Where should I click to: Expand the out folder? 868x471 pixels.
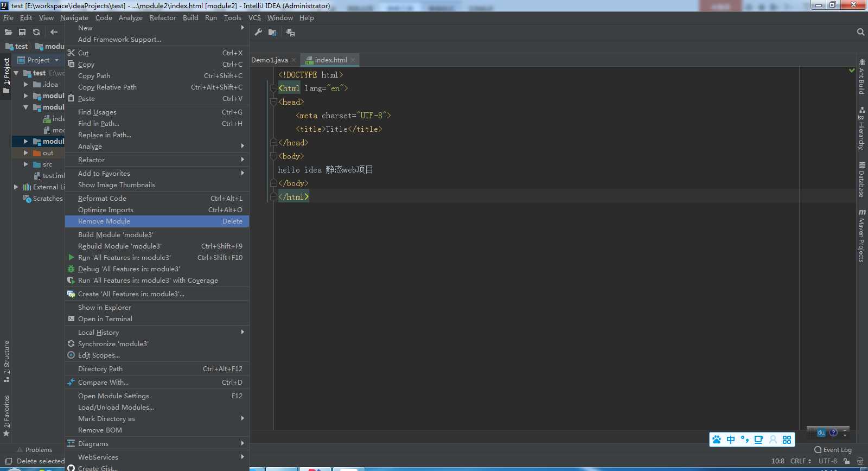tap(25, 153)
